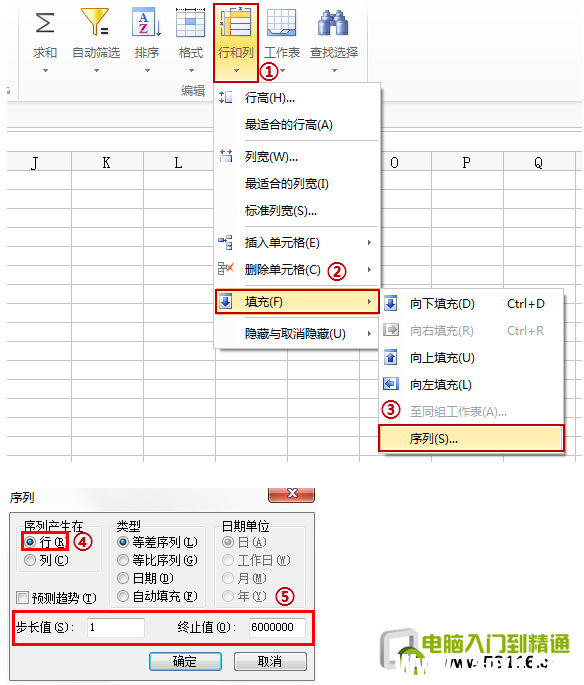Click column header L
584x685 pixels.
[x=179, y=162]
